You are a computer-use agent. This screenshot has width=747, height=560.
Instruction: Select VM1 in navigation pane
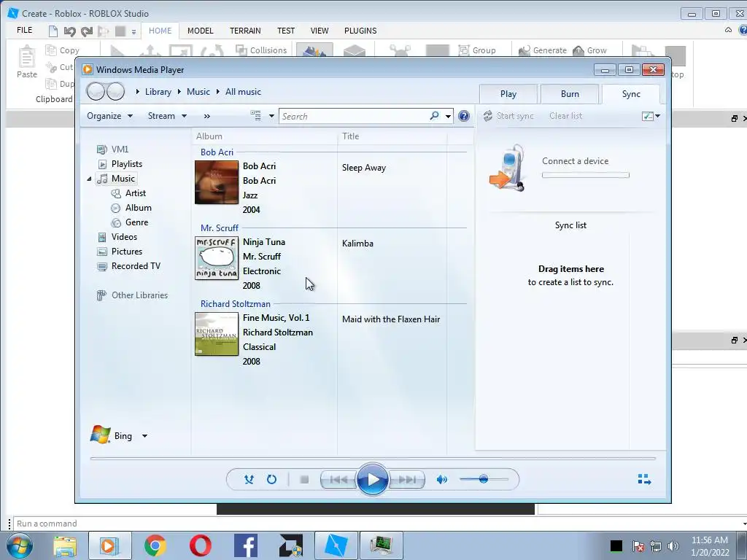(113, 149)
